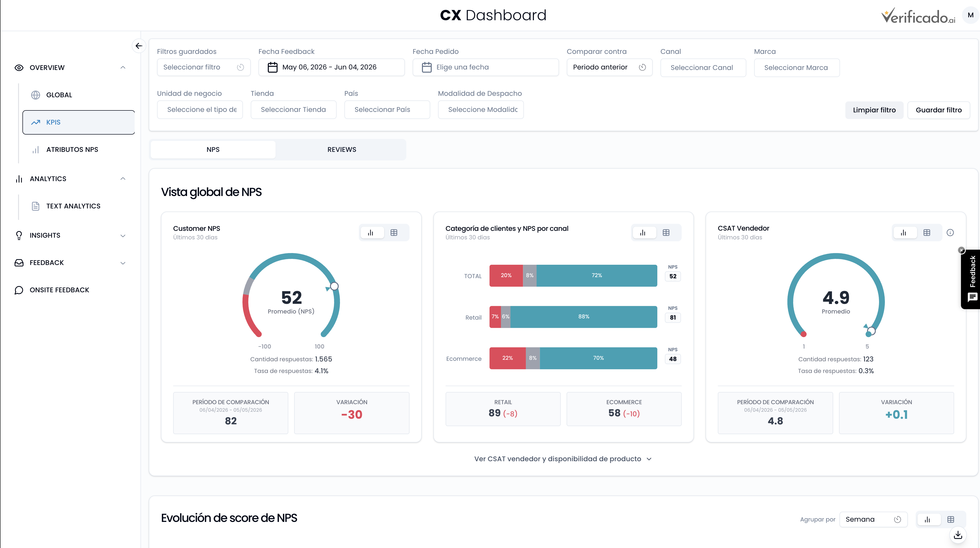Viewport: 980px width, 548px height.
Task: Open Seleccionar País dropdown
Action: (387, 109)
